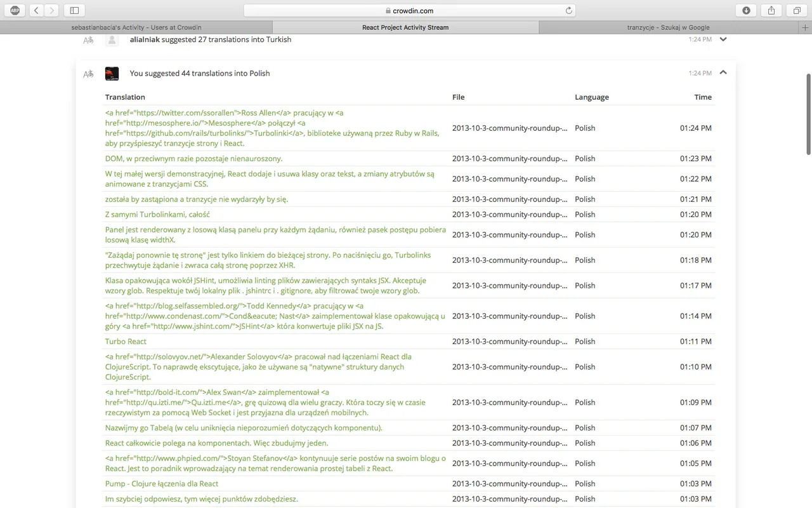Click the Adblock Plus extension icon
This screenshot has height=508, width=812.
15,10
